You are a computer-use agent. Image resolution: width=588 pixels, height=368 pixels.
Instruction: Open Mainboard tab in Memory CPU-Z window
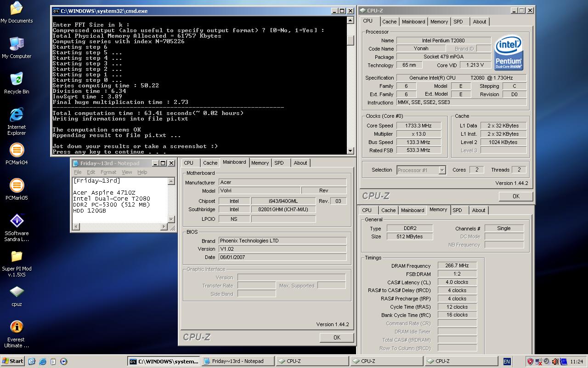pyautogui.click(x=413, y=210)
